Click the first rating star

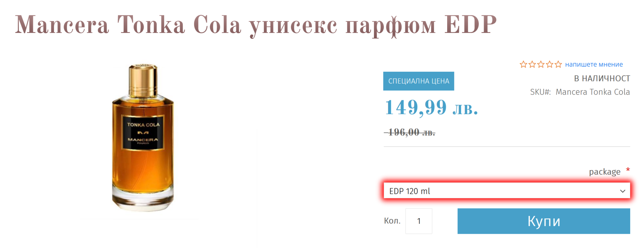click(x=523, y=64)
